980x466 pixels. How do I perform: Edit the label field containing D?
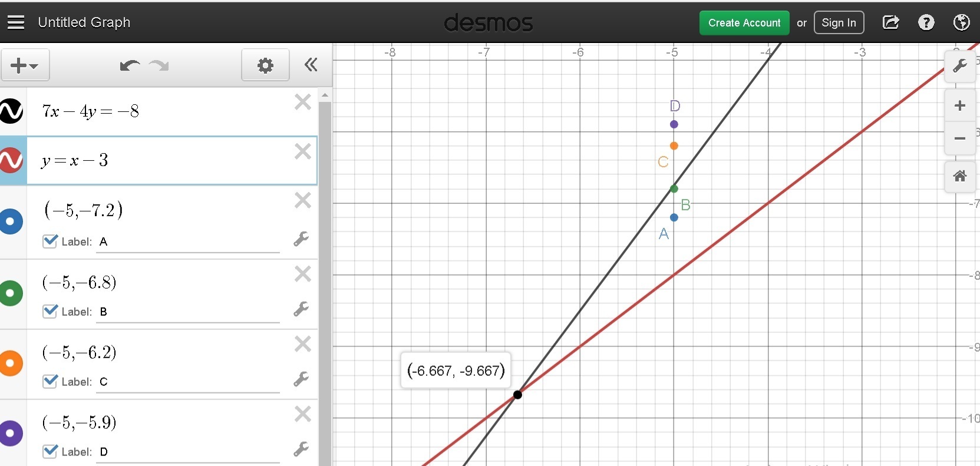pos(188,452)
